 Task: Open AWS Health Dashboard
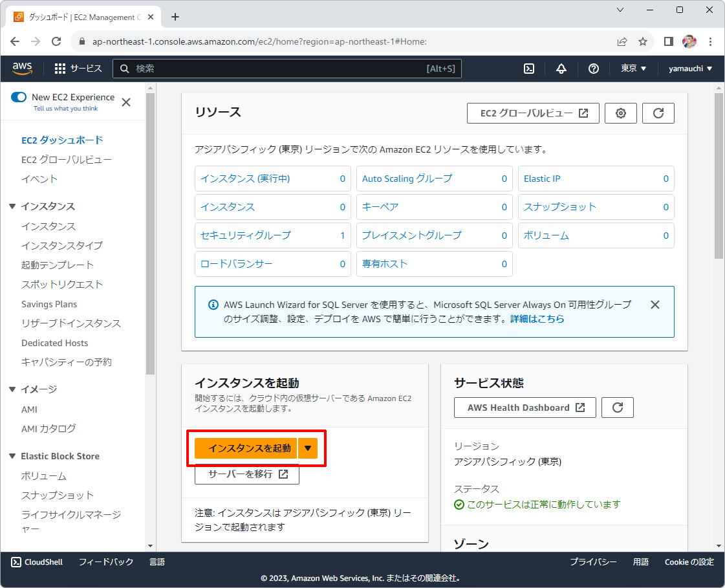(x=525, y=408)
